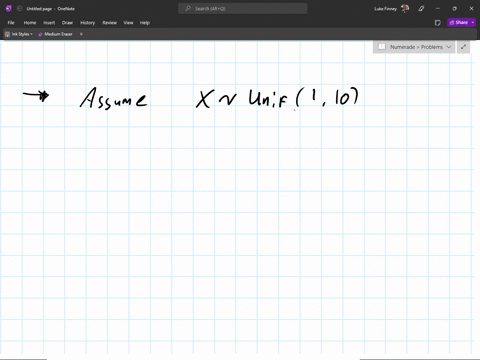
Task: Expand the quick access toolbar customize arrow
Action: coord(81,34)
